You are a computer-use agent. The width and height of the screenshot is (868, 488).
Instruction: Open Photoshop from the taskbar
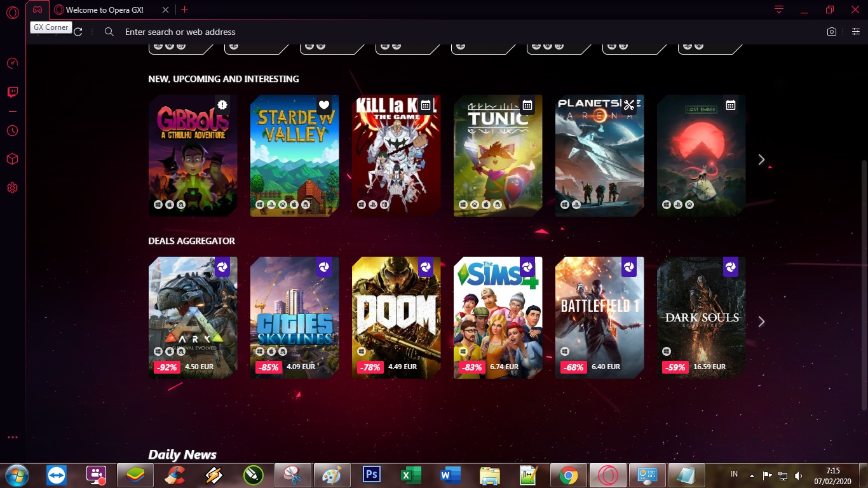(371, 475)
